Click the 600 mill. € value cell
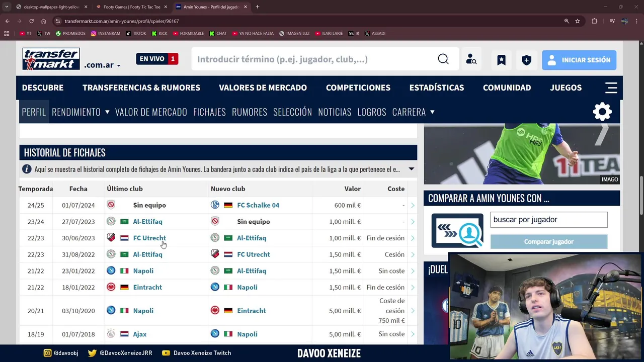The width and height of the screenshot is (644, 362). [x=348, y=205]
